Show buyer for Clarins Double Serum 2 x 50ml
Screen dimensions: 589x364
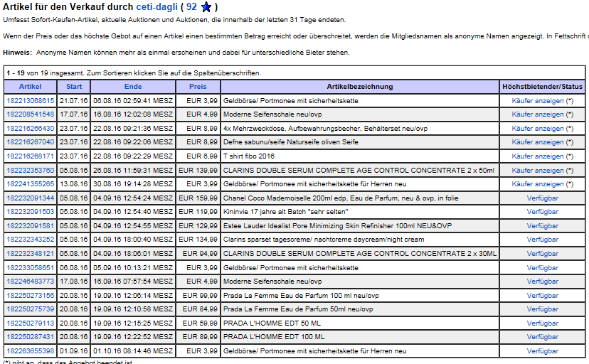click(x=538, y=171)
